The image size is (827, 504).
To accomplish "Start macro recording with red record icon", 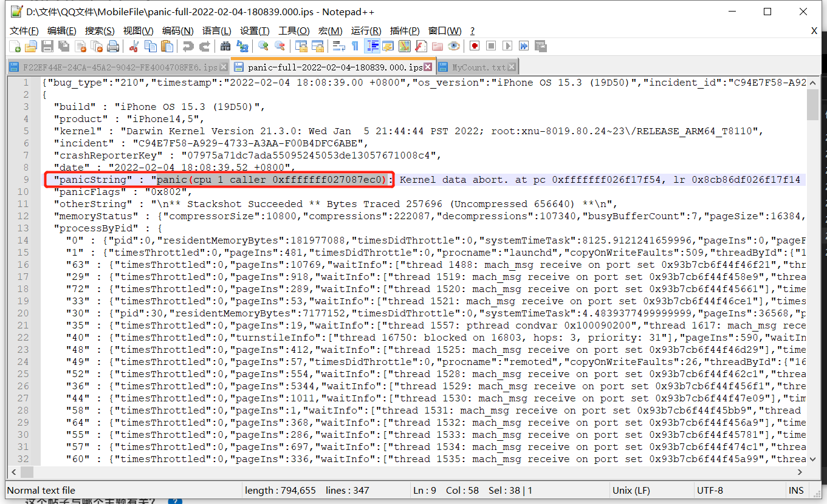I will 475,46.
